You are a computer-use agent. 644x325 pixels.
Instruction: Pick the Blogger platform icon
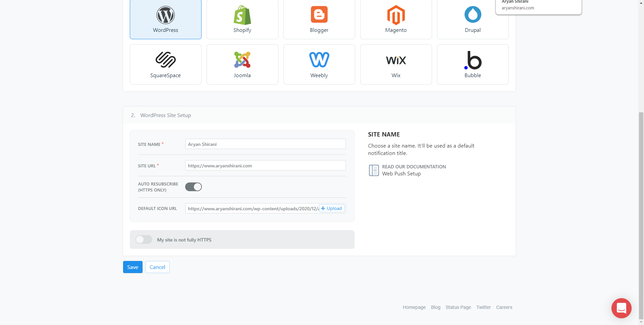pyautogui.click(x=319, y=15)
